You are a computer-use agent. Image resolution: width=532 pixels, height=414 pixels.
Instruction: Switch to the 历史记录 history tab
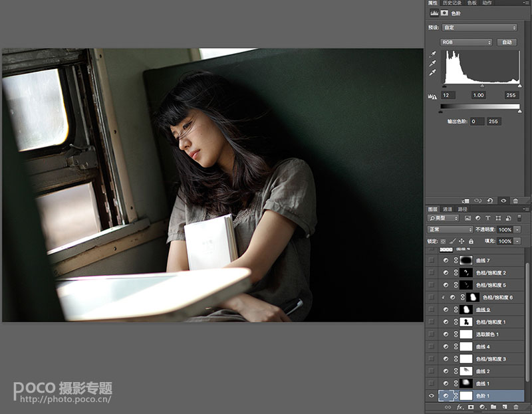[452, 3]
